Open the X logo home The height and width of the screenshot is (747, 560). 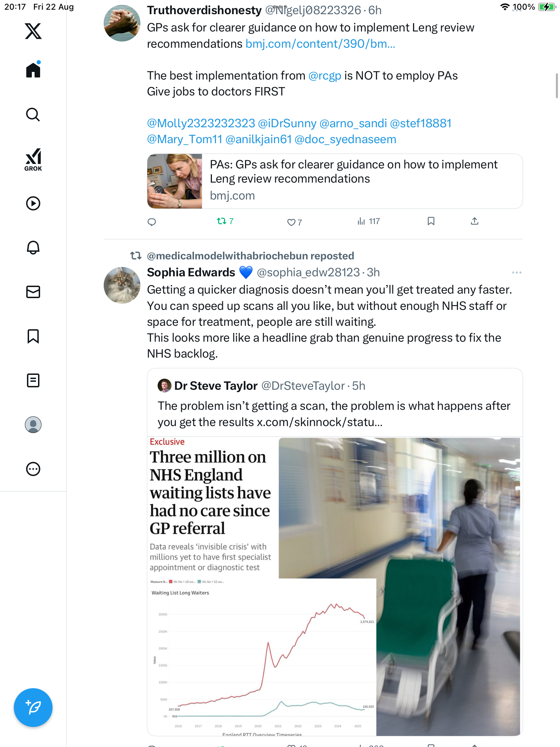click(33, 31)
